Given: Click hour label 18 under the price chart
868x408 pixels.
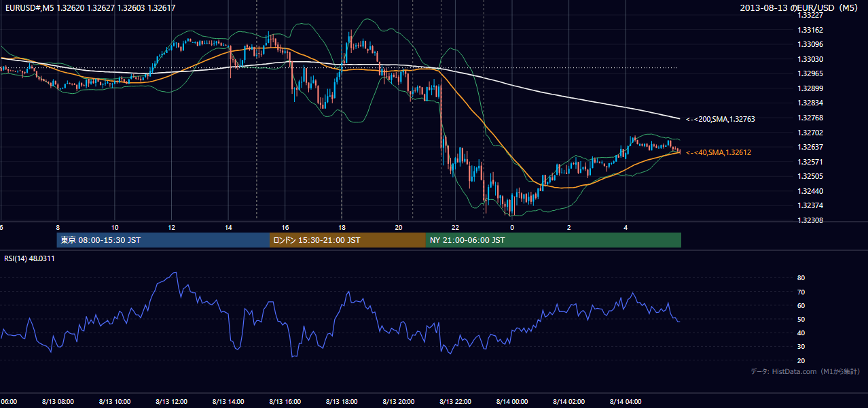Looking at the screenshot, I should pyautogui.click(x=342, y=228).
